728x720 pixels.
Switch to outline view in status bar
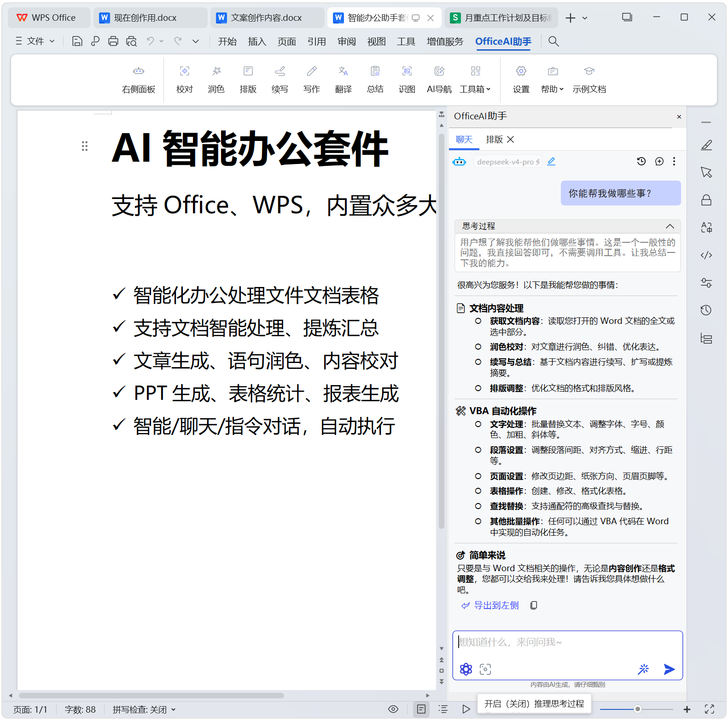pyautogui.click(x=443, y=709)
